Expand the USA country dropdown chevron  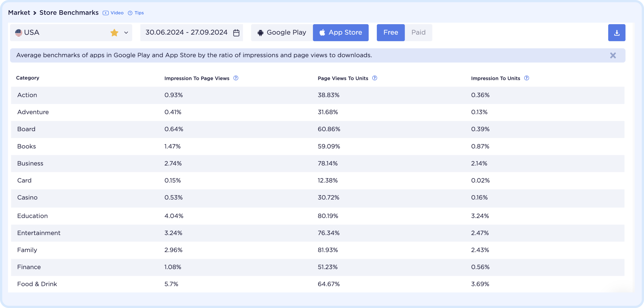pyautogui.click(x=126, y=32)
